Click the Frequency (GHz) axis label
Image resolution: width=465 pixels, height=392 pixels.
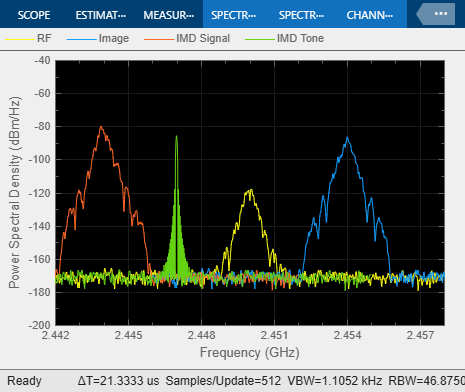[x=250, y=352]
